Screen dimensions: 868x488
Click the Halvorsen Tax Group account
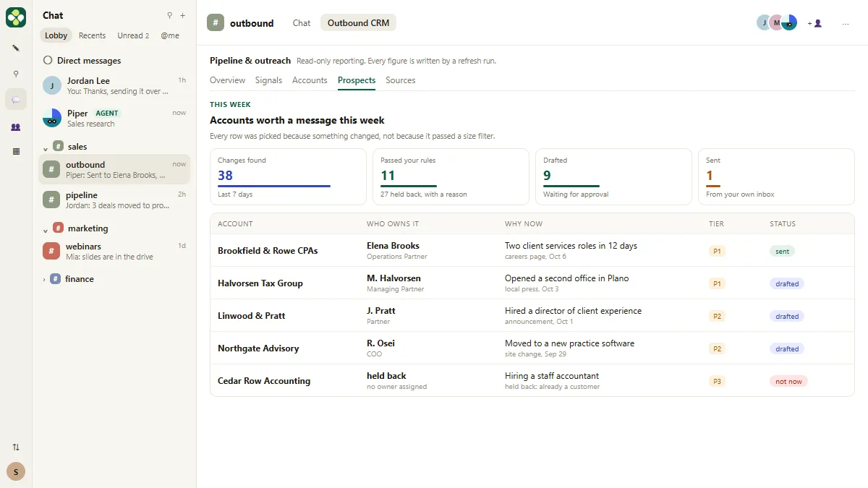[x=260, y=283]
